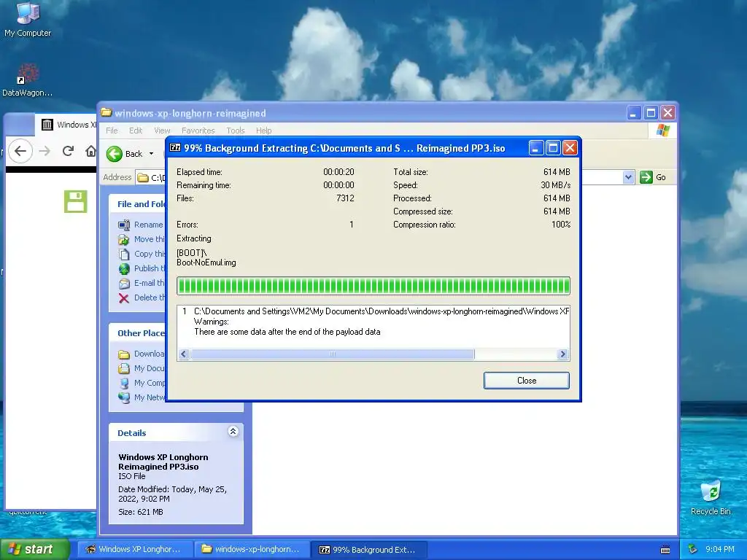Click the back arrow in the browser window
Viewport: 747px width, 560px height.
pos(20,152)
